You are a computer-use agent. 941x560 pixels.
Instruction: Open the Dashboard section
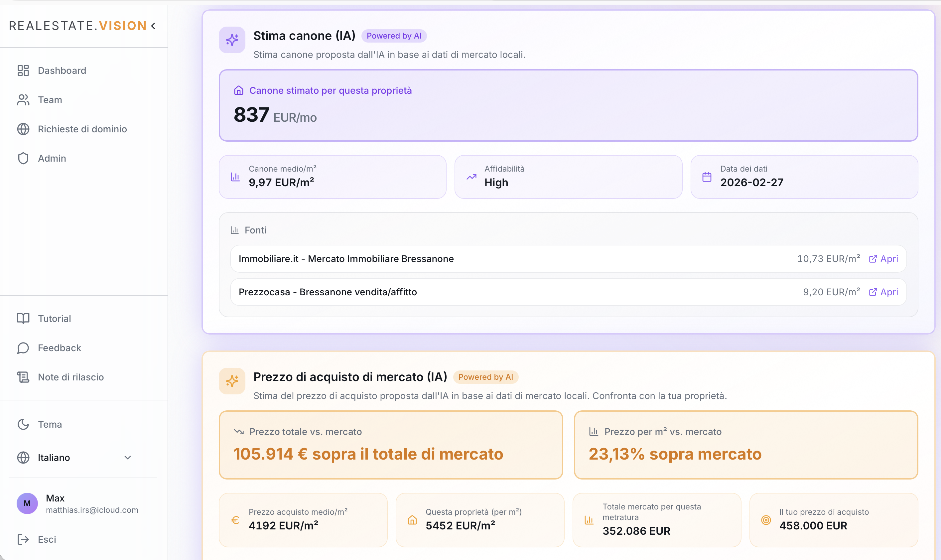pyautogui.click(x=62, y=70)
